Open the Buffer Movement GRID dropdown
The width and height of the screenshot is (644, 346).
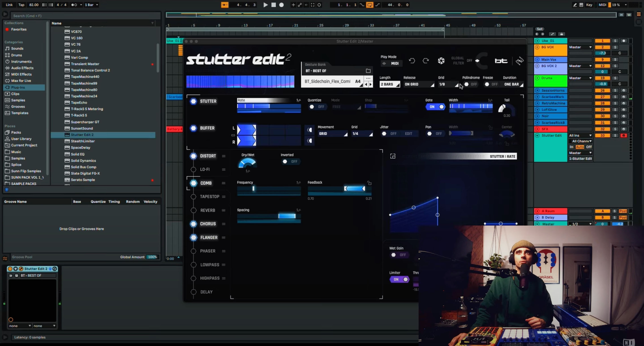coord(333,134)
